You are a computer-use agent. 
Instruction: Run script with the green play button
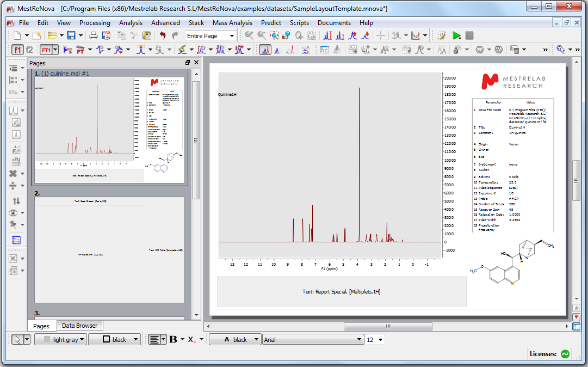click(x=456, y=36)
